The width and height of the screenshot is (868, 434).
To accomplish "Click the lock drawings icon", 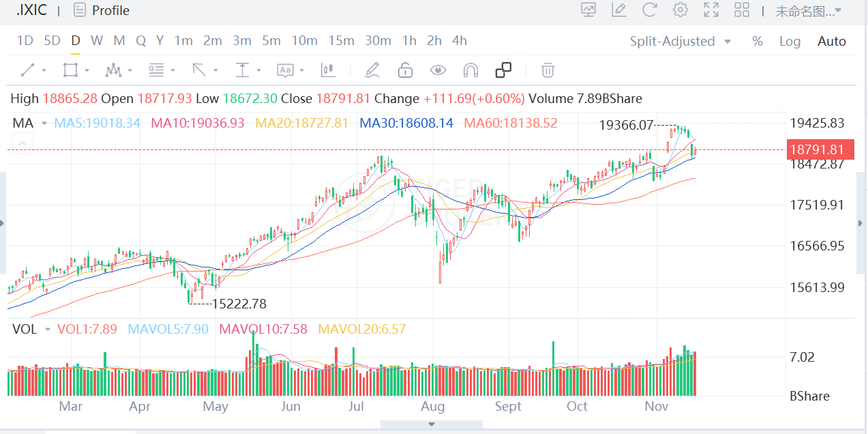I will (x=405, y=70).
